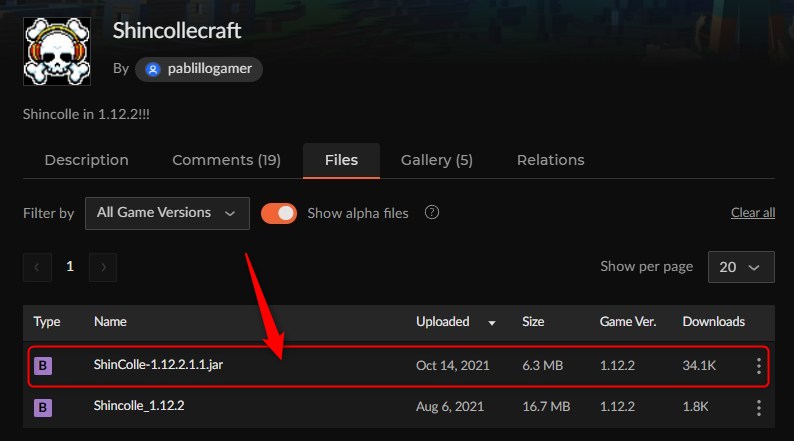794x441 pixels.
Task: Open the All Game Versions filter dropdown
Action: pos(167,213)
